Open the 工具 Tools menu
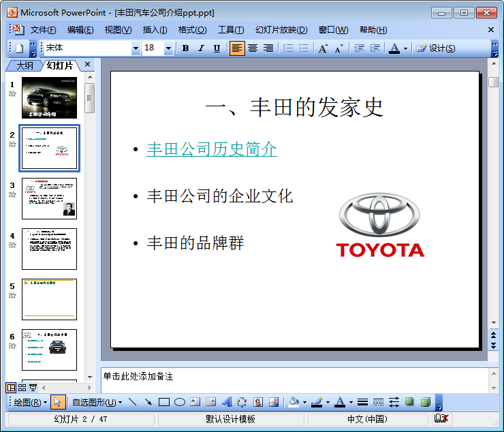 click(231, 30)
